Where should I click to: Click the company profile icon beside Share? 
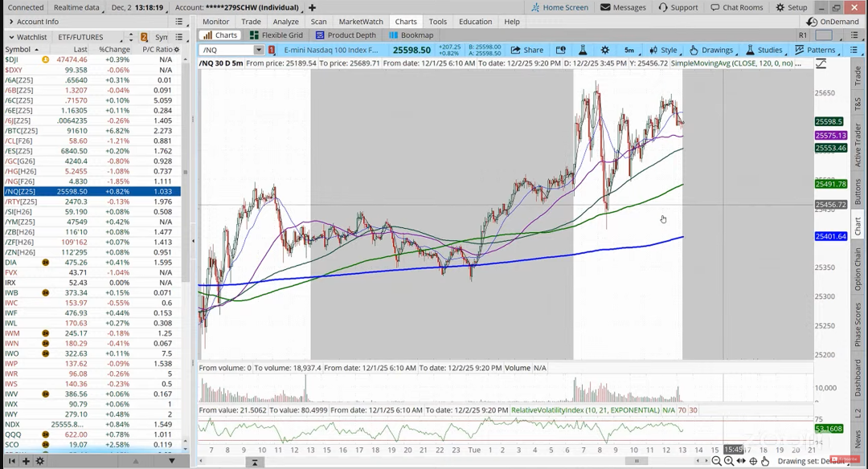coord(560,50)
